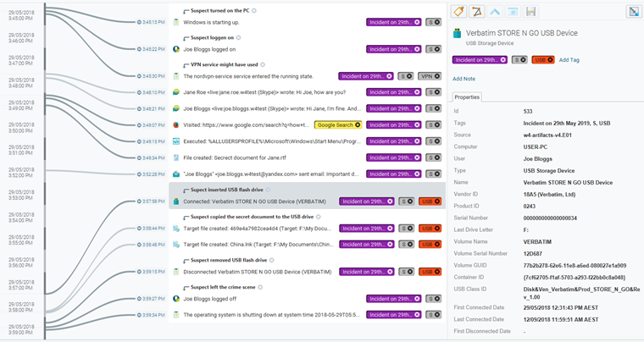Click note circle beside Suspect loggen on
Screen dimensions: 644x342
239,38
